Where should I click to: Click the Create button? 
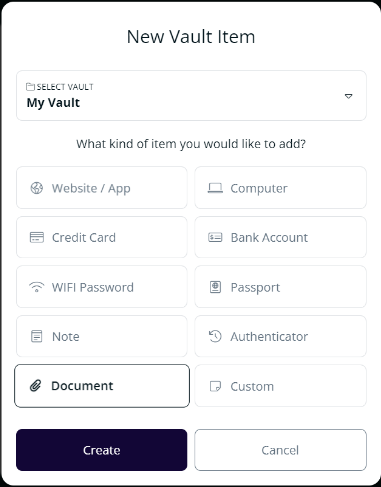click(102, 450)
